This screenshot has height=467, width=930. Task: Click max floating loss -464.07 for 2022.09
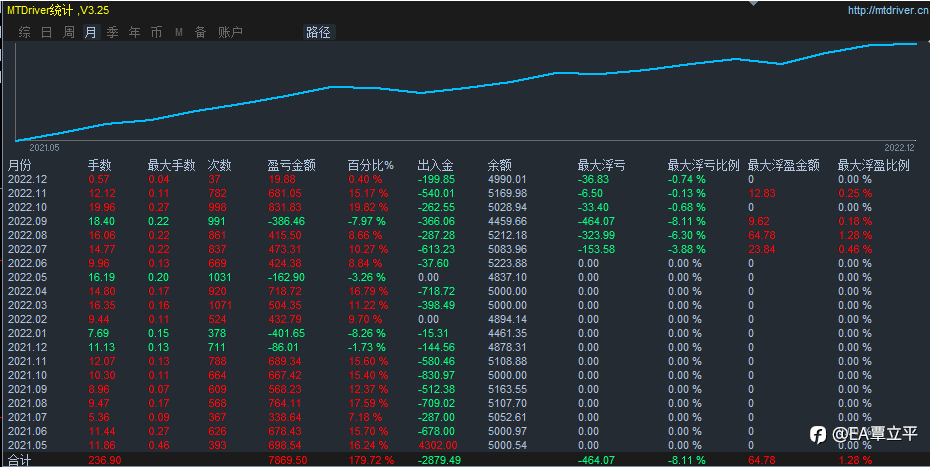pyautogui.click(x=596, y=221)
